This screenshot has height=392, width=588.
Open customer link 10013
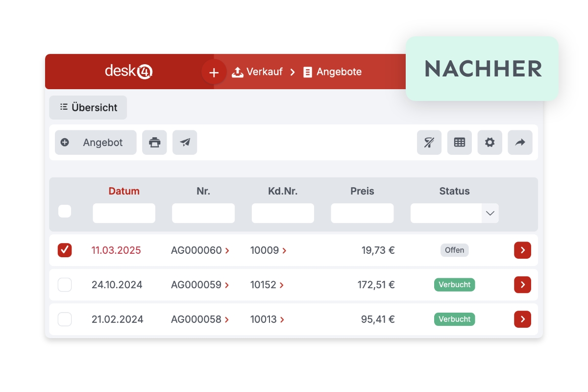(x=267, y=319)
